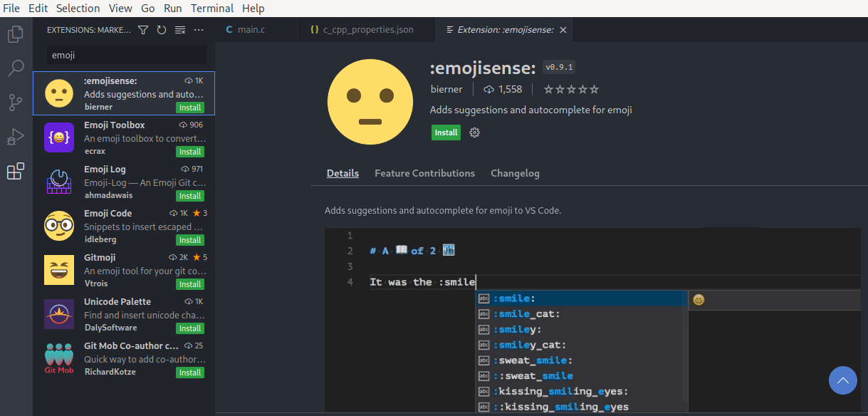Refresh the extensions marketplace list
868x416 pixels.
(x=162, y=30)
